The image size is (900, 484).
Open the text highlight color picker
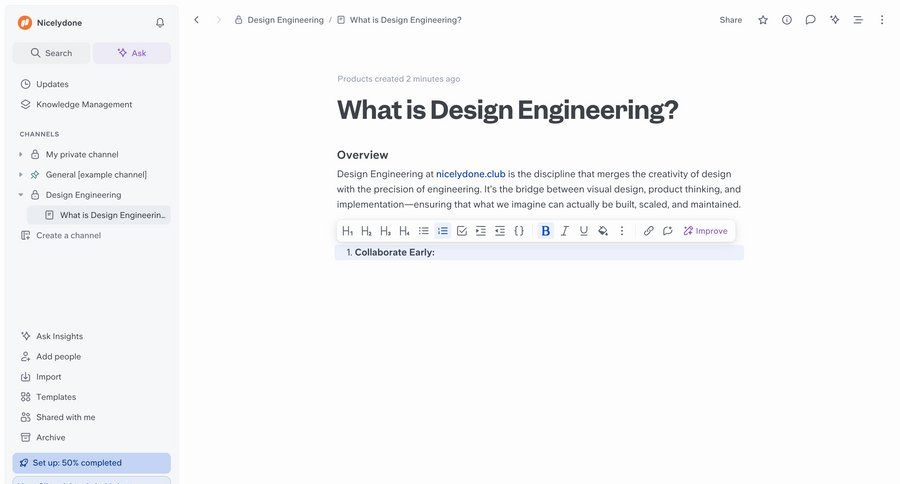coord(603,231)
